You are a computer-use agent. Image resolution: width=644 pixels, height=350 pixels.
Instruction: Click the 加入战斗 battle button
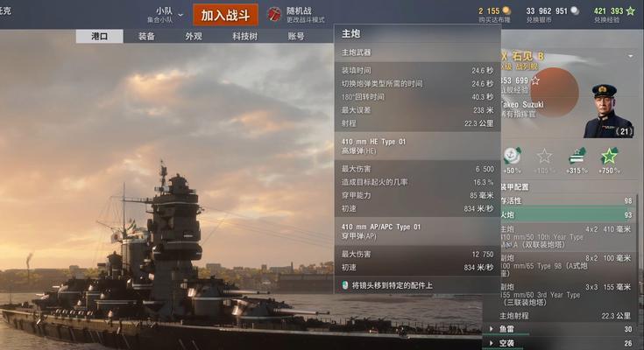coord(225,15)
